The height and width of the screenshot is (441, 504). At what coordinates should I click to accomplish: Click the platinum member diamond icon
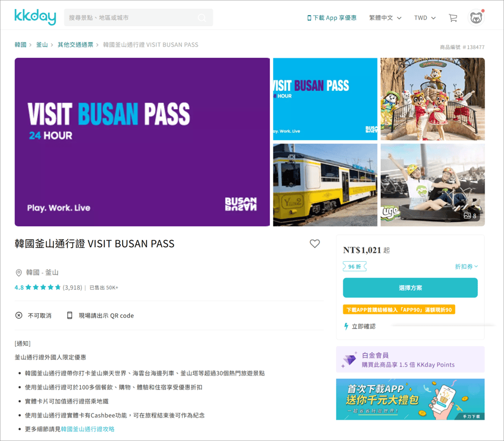(x=349, y=359)
